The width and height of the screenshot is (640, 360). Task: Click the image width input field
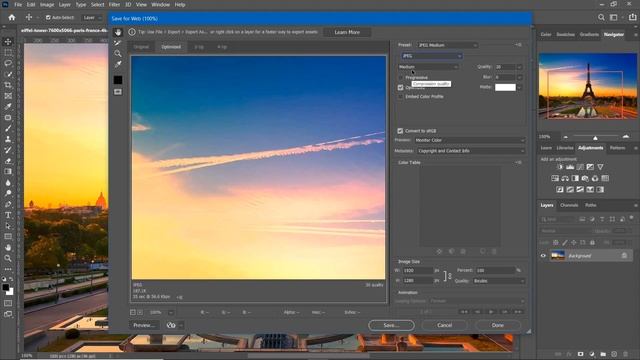click(418, 271)
